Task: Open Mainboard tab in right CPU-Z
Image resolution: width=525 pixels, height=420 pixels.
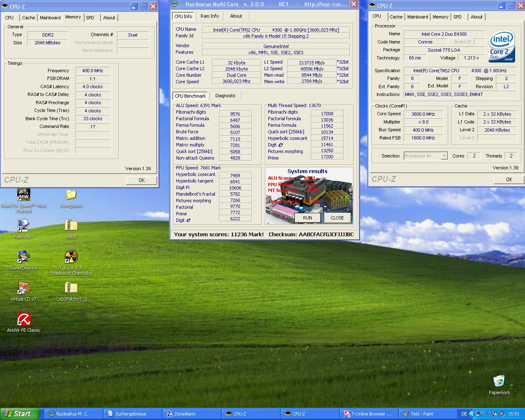Action: click(418, 17)
